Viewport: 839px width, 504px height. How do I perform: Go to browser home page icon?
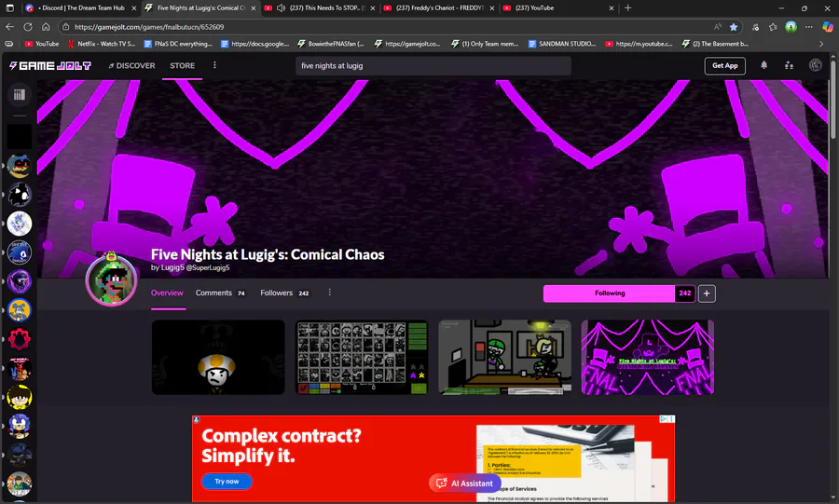click(46, 27)
